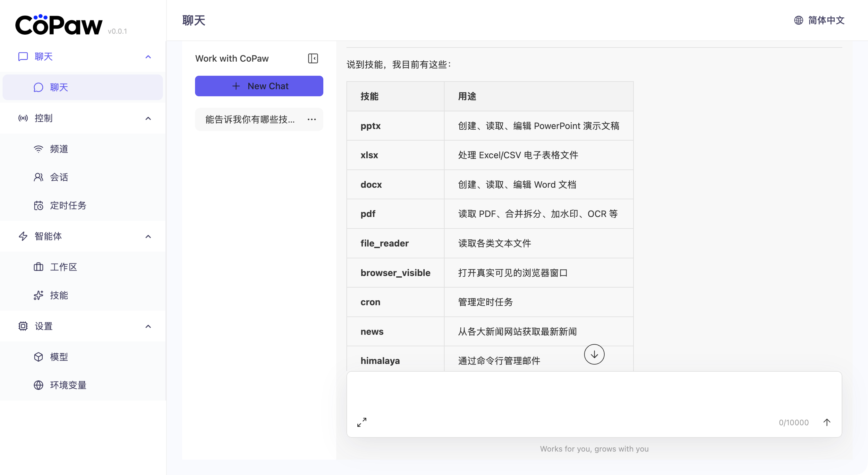This screenshot has height=475, width=868.
Task: Click into the message input box
Action: (594, 393)
